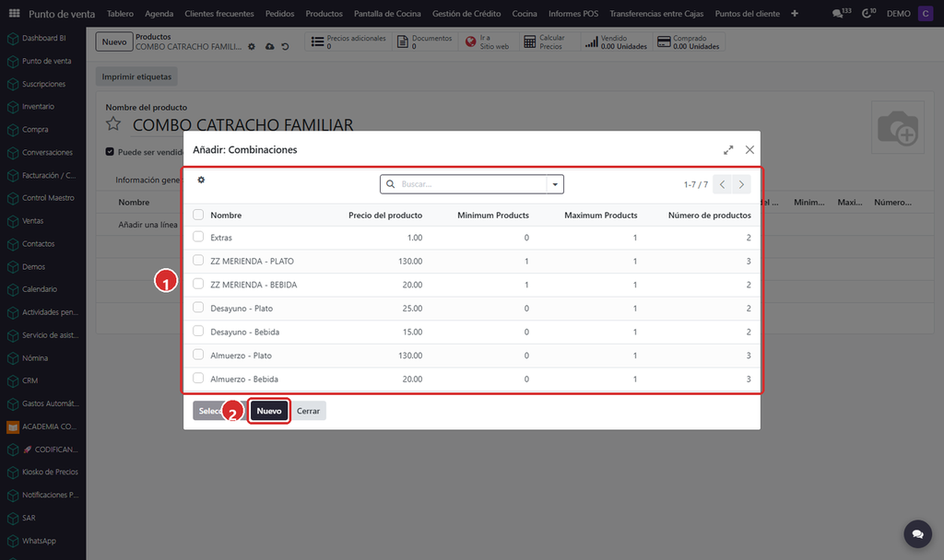Click the gear icon beside product breadcrumb
The height and width of the screenshot is (560, 944).
click(x=252, y=47)
